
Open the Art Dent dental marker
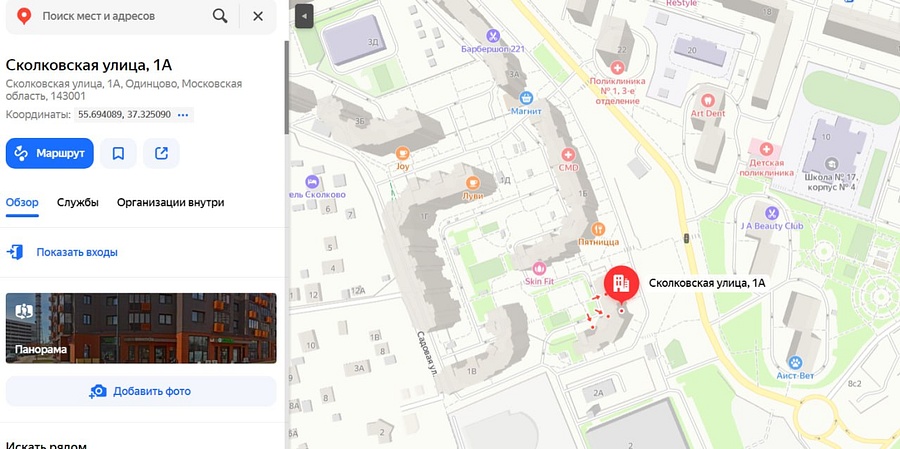point(708,100)
